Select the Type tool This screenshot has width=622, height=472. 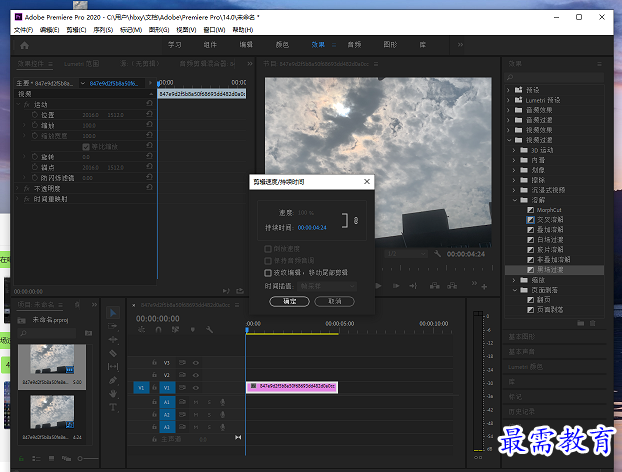pyautogui.click(x=113, y=407)
